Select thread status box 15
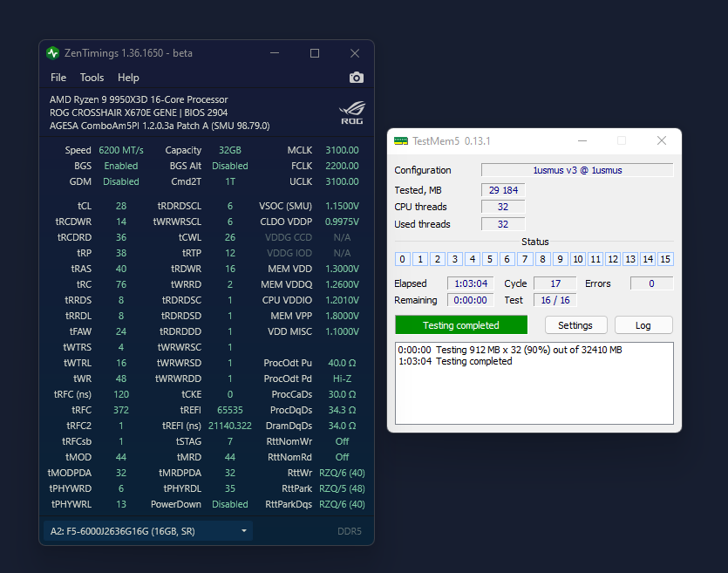 point(665,259)
